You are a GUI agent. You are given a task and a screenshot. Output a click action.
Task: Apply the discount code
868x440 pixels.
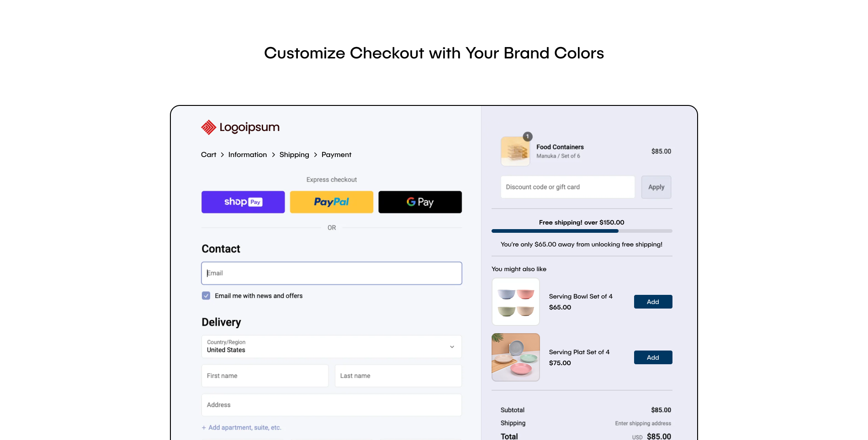pyautogui.click(x=656, y=187)
